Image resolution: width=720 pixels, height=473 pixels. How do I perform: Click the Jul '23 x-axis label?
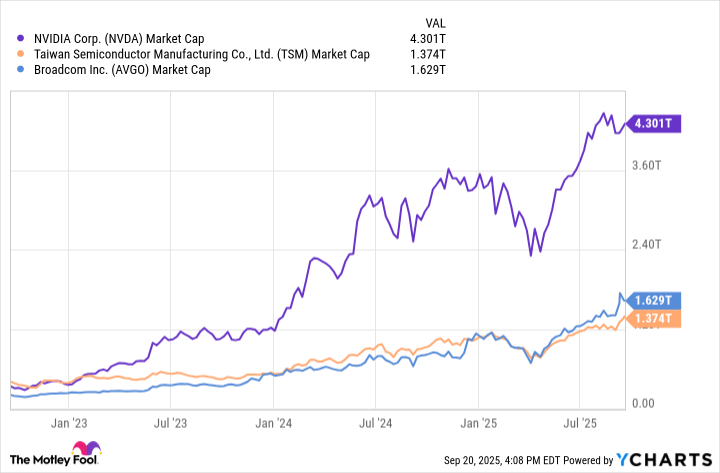pos(170,424)
